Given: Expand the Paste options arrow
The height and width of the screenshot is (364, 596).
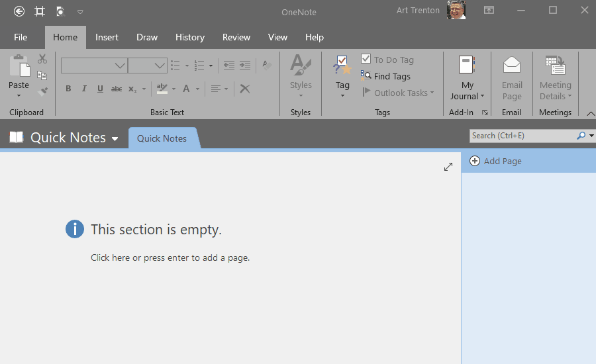Looking at the screenshot, I should click(19, 96).
